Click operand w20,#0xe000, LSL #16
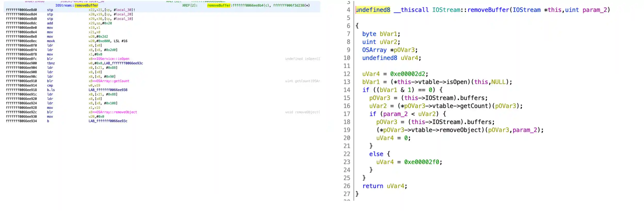 [108, 41]
